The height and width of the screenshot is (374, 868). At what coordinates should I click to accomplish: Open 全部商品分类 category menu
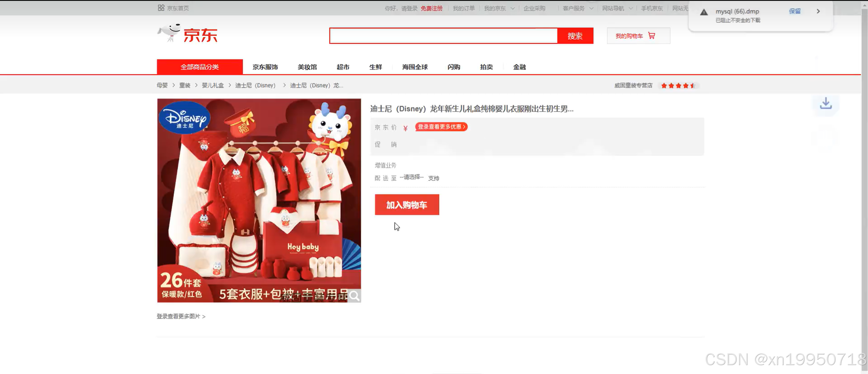click(200, 67)
